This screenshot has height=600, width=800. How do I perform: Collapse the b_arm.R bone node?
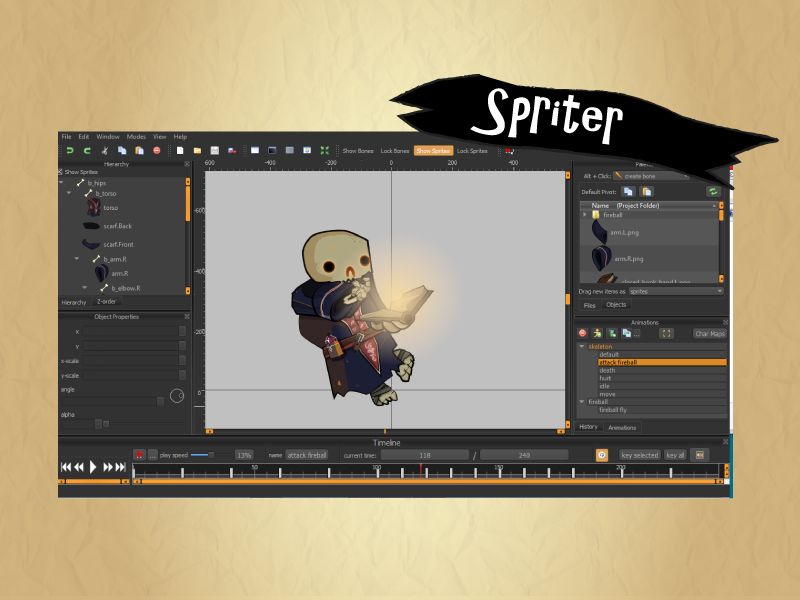[77, 259]
